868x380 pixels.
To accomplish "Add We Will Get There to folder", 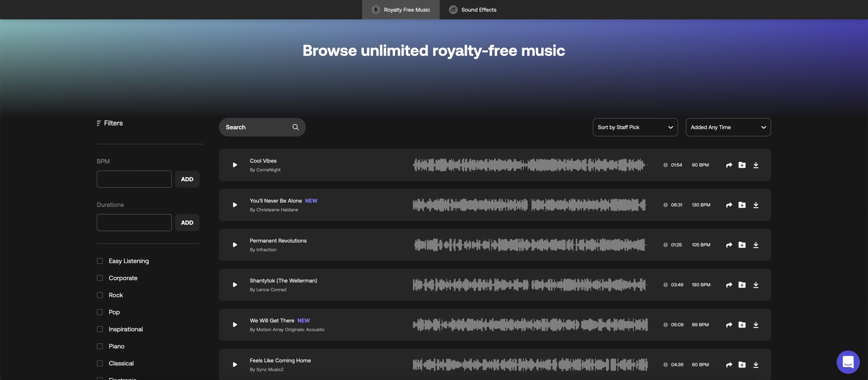I will coord(742,325).
